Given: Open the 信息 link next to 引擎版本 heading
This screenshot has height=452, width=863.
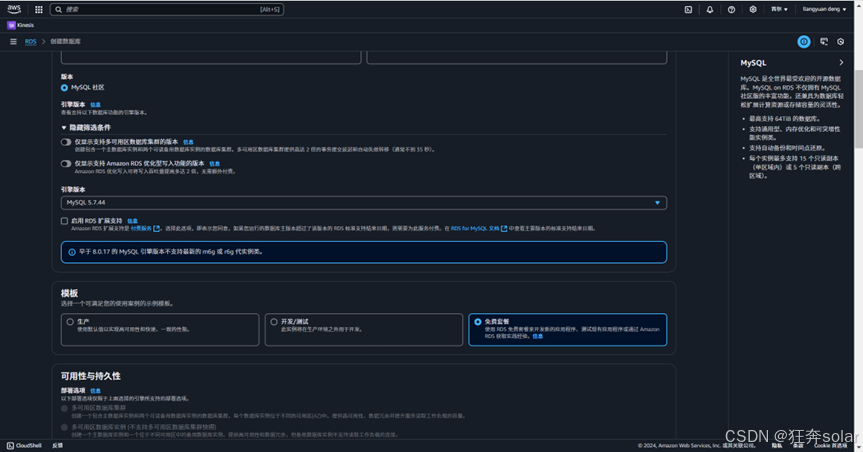Looking at the screenshot, I should pos(95,105).
